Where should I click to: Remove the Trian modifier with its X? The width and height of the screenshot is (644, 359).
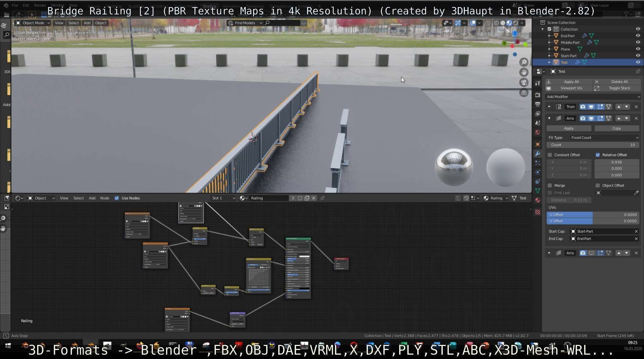[x=636, y=107]
